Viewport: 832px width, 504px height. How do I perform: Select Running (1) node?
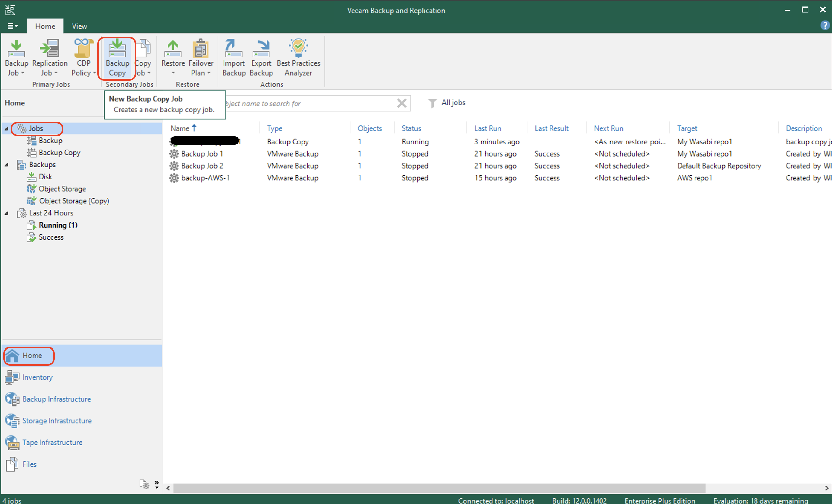(58, 225)
